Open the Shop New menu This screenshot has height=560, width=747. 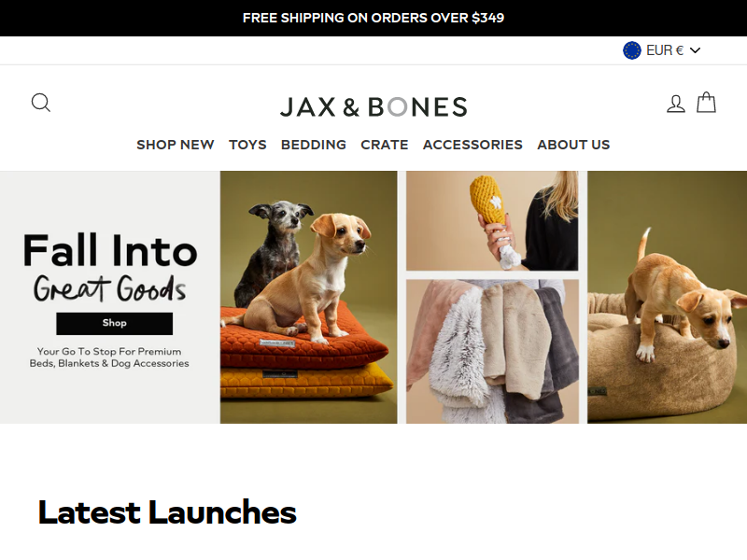pos(176,145)
